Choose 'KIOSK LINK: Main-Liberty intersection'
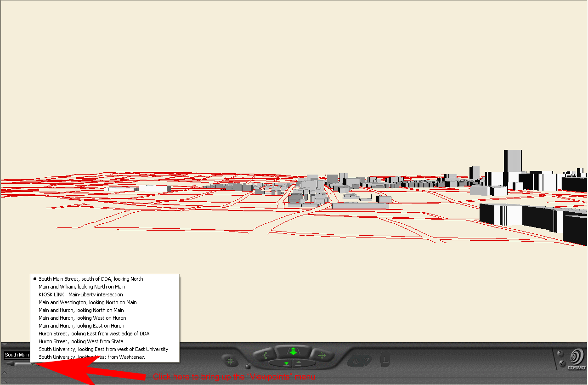 (80, 294)
